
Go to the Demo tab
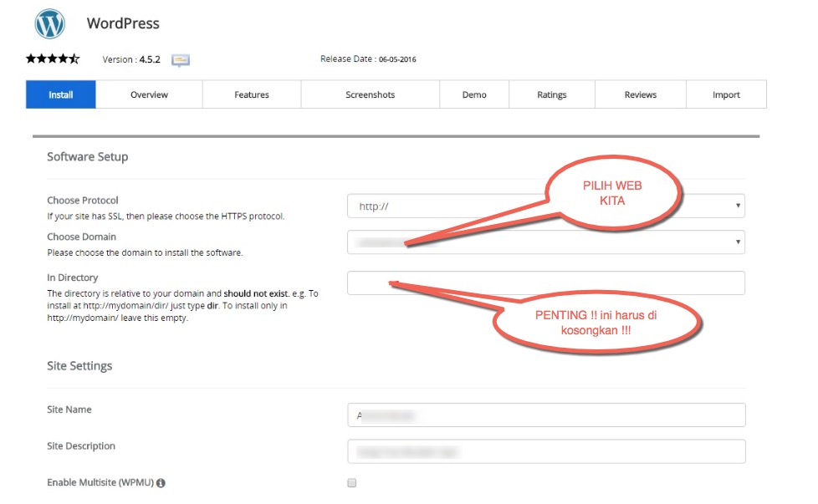(x=474, y=94)
